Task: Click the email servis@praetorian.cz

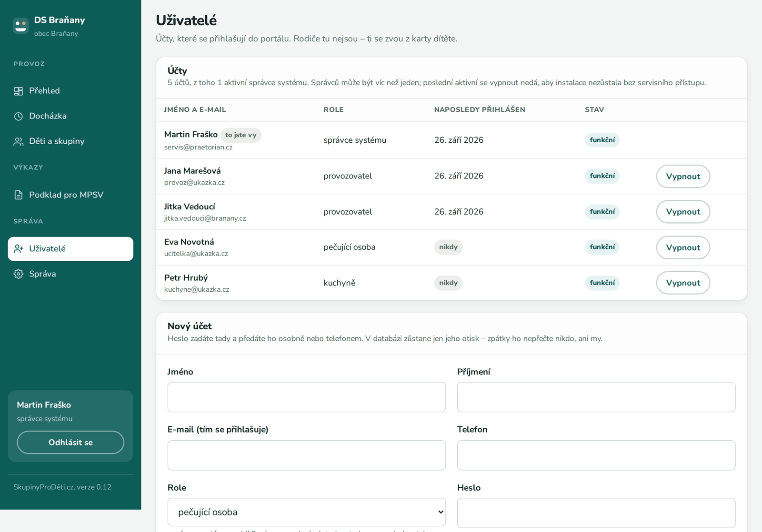Action: (x=199, y=147)
